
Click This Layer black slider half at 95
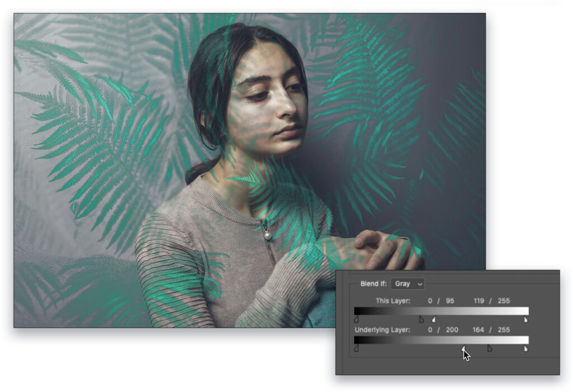(421, 320)
